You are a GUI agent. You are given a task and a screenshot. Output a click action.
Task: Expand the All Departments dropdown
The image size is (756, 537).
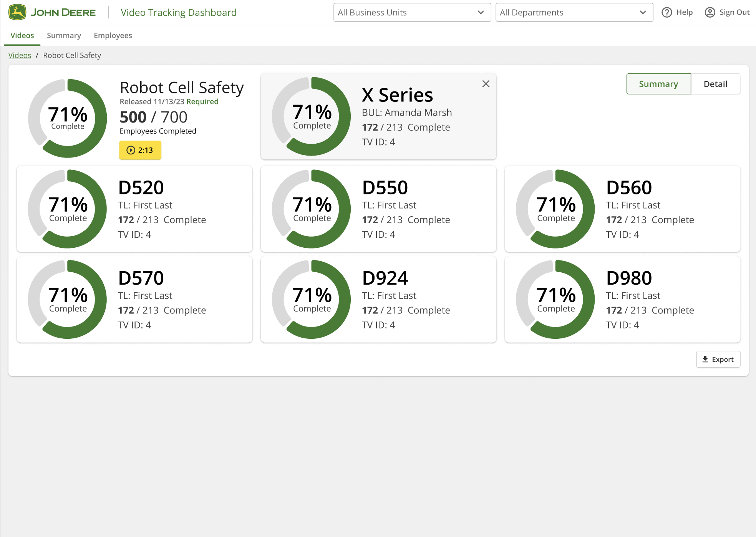point(574,12)
